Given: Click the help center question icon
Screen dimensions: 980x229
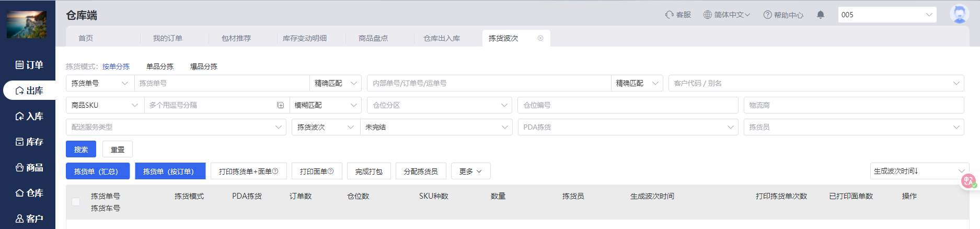Looking at the screenshot, I should coord(767,15).
